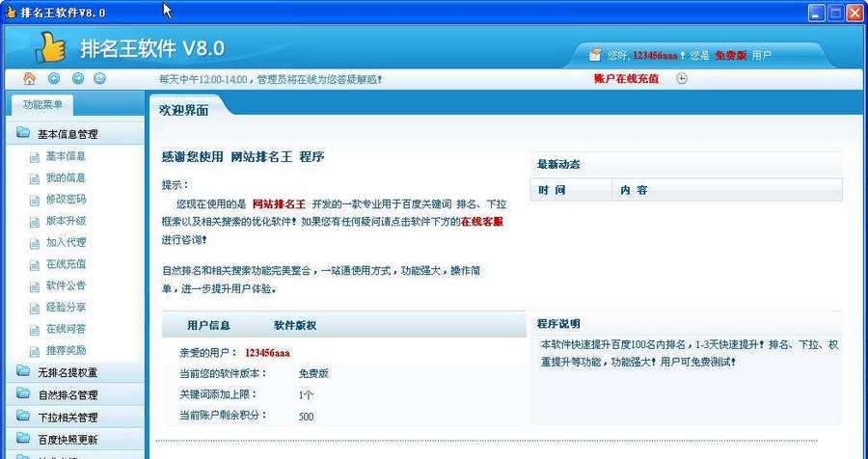Click the clock icon beside 账户在线充值
Image resolution: width=868 pixels, height=459 pixels.
(682, 79)
